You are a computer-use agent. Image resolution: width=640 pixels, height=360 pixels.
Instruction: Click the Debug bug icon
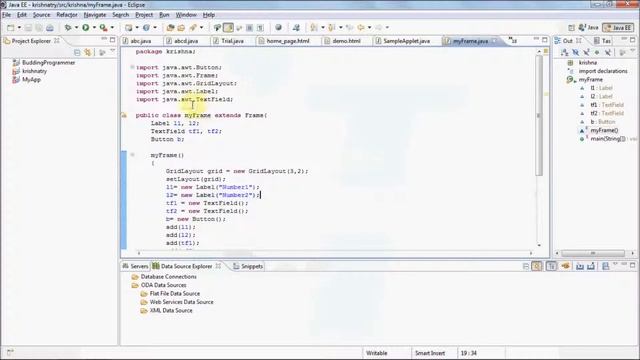68,28
